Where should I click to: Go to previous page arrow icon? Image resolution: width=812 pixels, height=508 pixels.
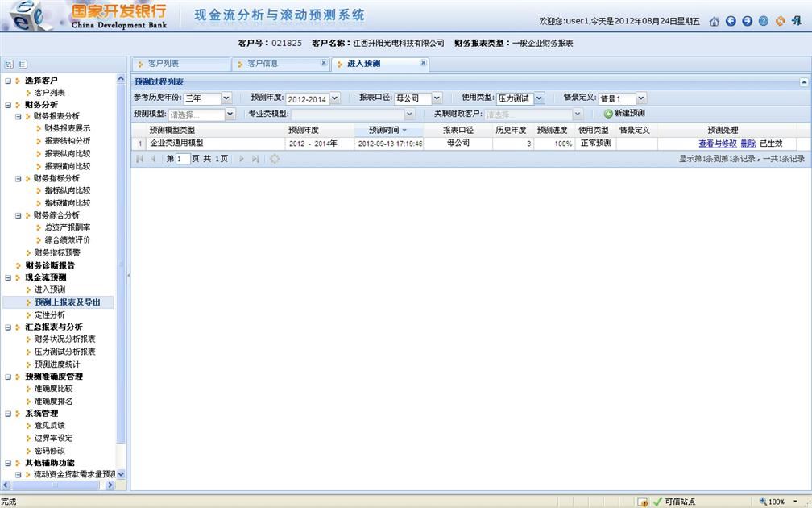pos(153,159)
